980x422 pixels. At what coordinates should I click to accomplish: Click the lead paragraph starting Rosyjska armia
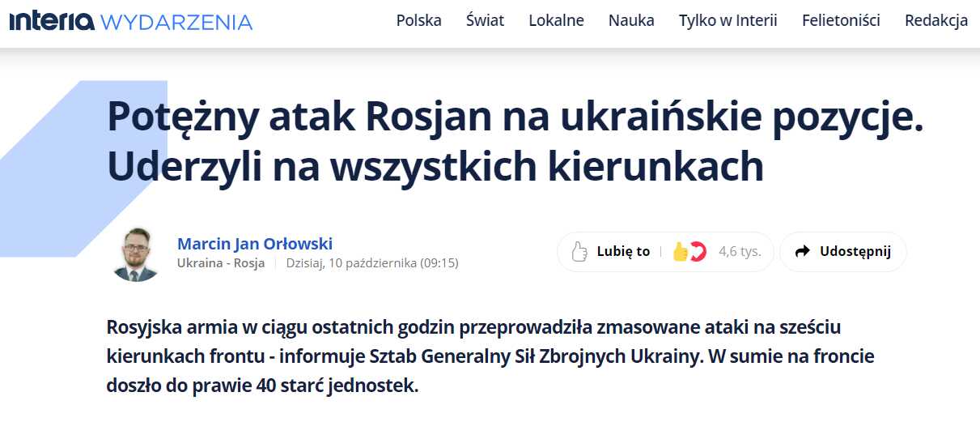[490, 356]
